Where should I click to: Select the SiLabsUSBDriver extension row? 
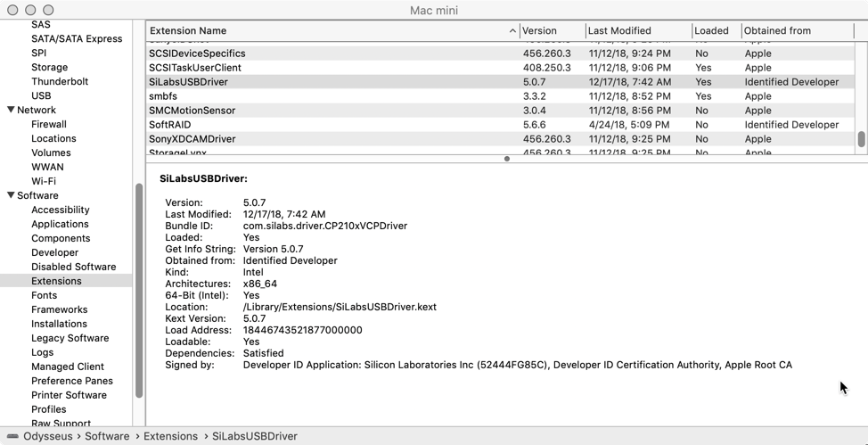point(501,82)
